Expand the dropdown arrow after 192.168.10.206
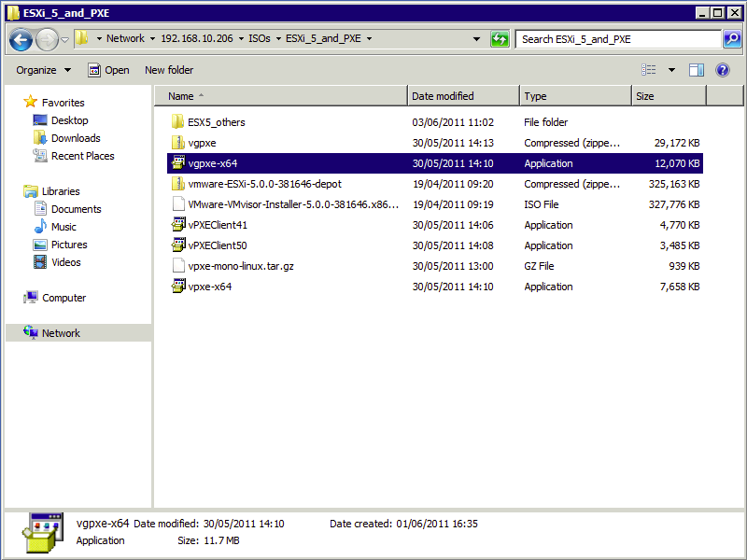 point(241,38)
